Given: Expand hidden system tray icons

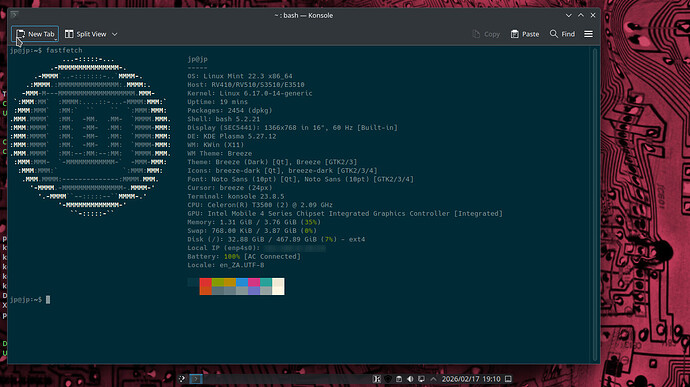Looking at the screenshot, I should point(433,379).
